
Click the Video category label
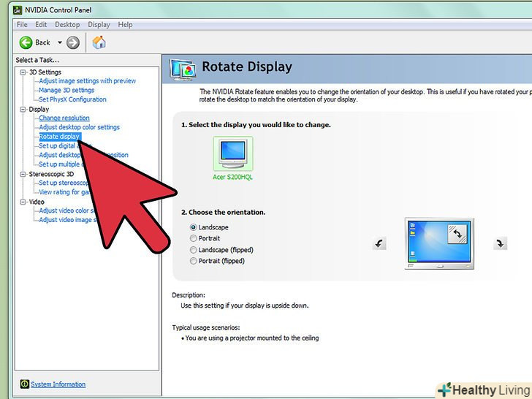37,202
